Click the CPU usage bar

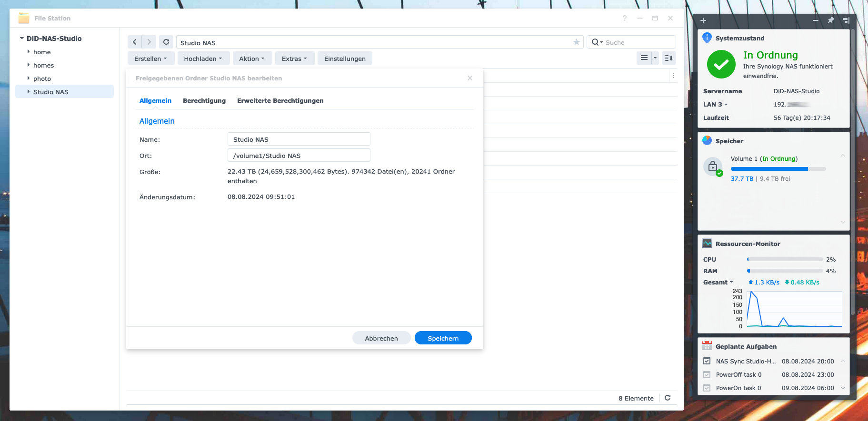click(x=785, y=259)
